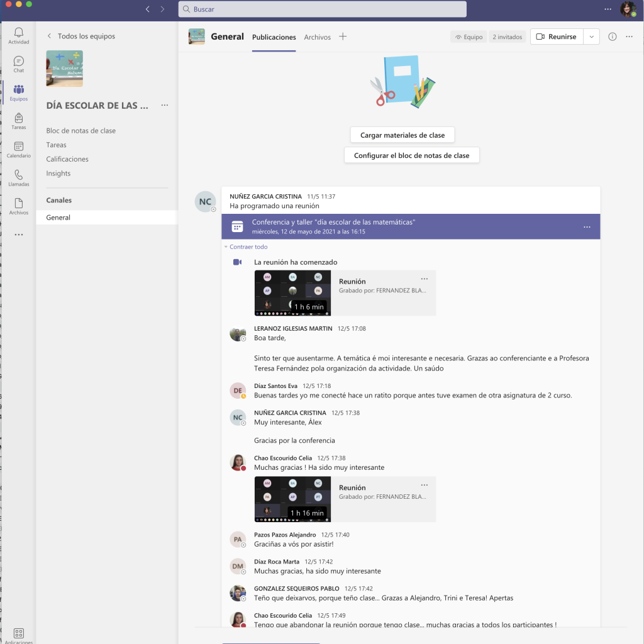Switch to the Archivos tab

tap(317, 37)
